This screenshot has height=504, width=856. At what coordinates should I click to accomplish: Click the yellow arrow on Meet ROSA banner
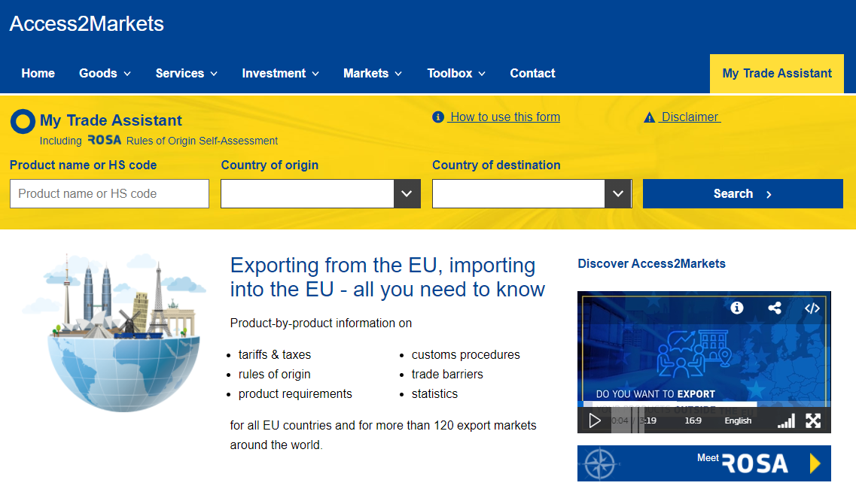[815, 463]
